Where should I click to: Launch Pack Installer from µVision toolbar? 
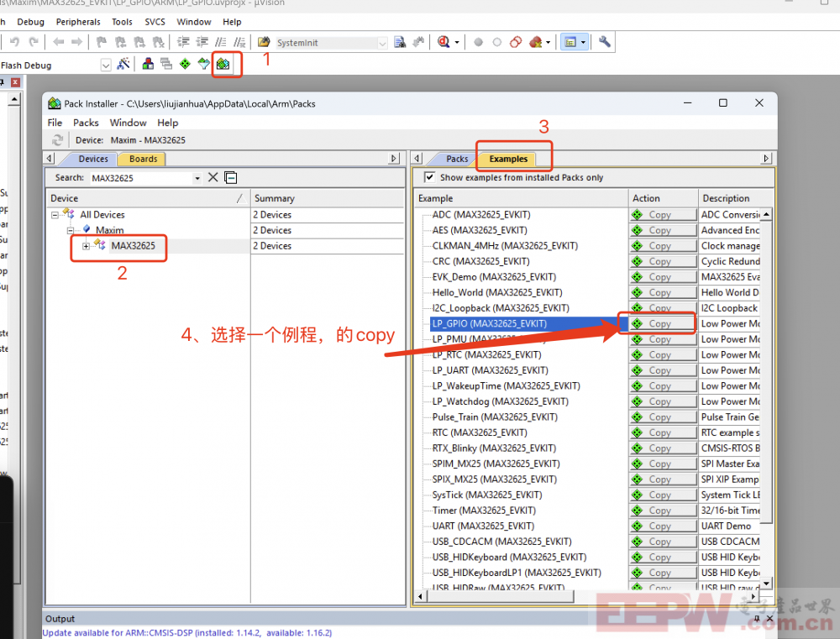[x=223, y=65]
